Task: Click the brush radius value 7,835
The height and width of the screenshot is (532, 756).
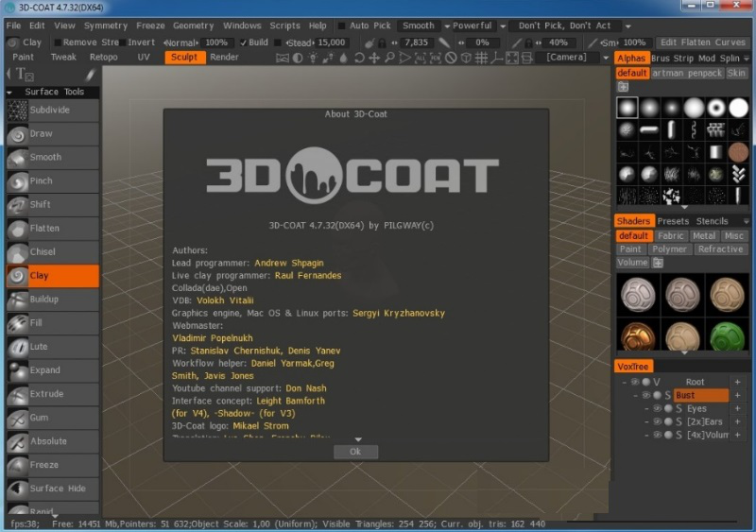Action: (x=416, y=43)
